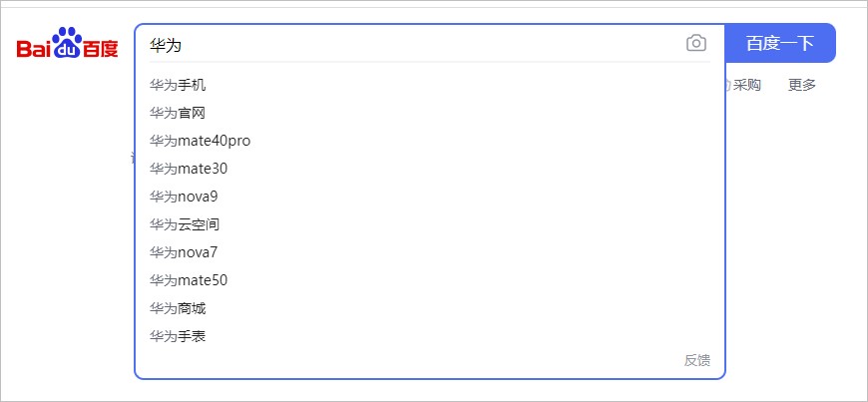Open image search via camera icon
The width and height of the screenshot is (868, 402).
pos(695,43)
